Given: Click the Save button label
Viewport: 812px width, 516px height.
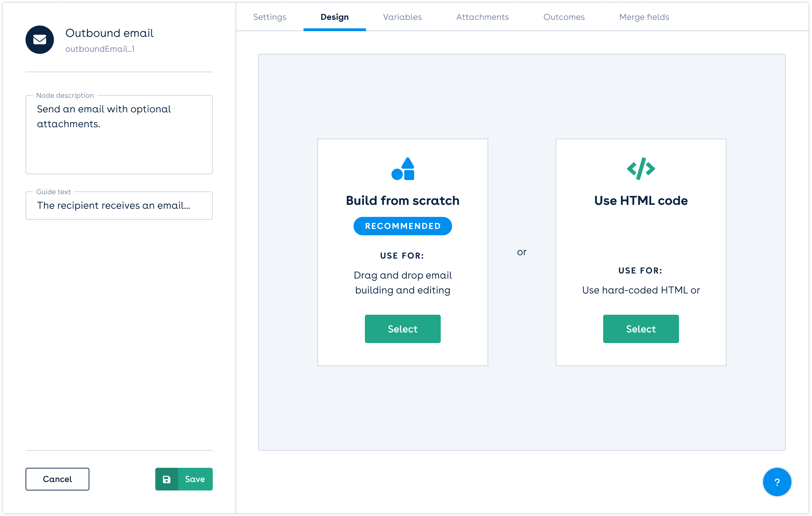Looking at the screenshot, I should pos(195,479).
